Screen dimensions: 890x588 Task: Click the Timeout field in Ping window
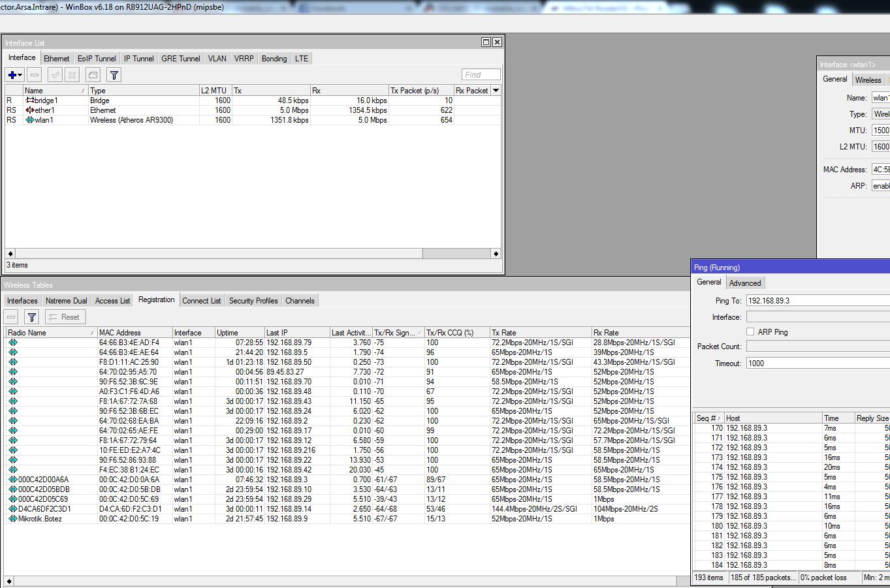tap(818, 364)
